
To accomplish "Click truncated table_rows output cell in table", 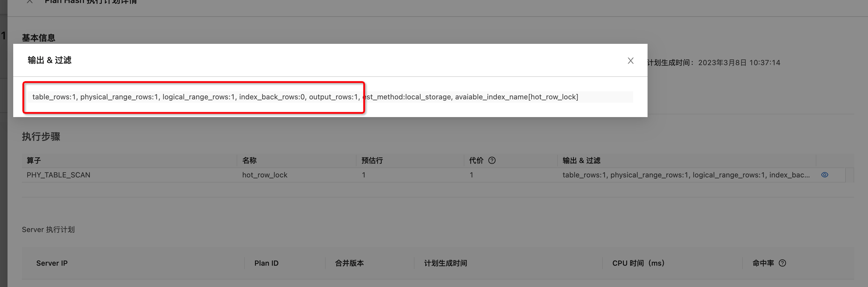I will [686, 175].
